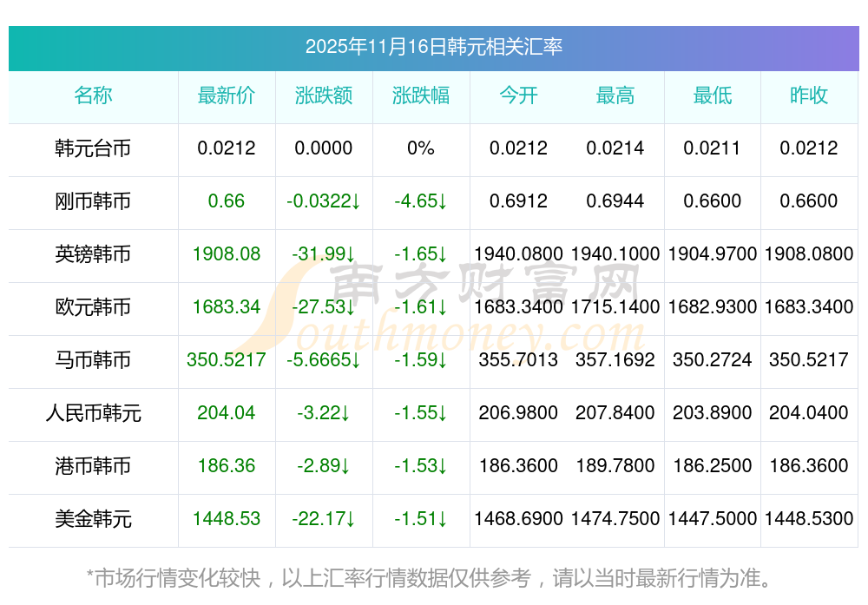Viewport: 868px width, 605px height.
Task: Select the 美金韩元 row name
Action: click(x=93, y=519)
